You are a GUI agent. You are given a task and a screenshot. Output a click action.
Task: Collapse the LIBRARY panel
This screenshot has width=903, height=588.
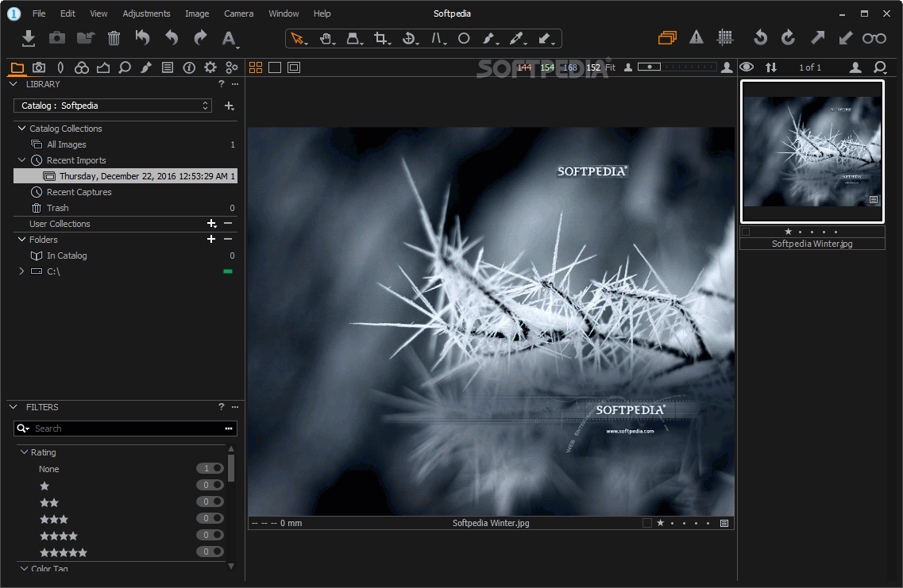[14, 84]
